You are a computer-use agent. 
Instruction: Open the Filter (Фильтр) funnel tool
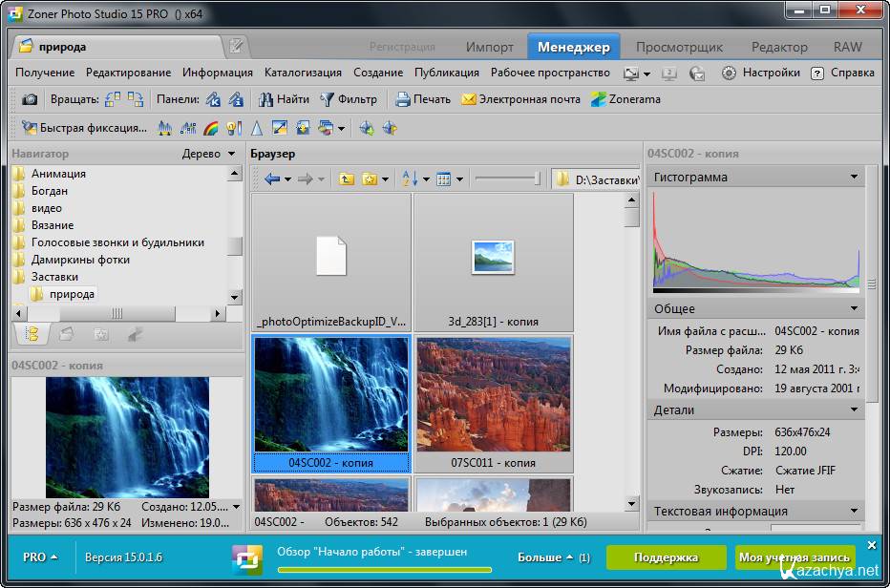click(349, 99)
